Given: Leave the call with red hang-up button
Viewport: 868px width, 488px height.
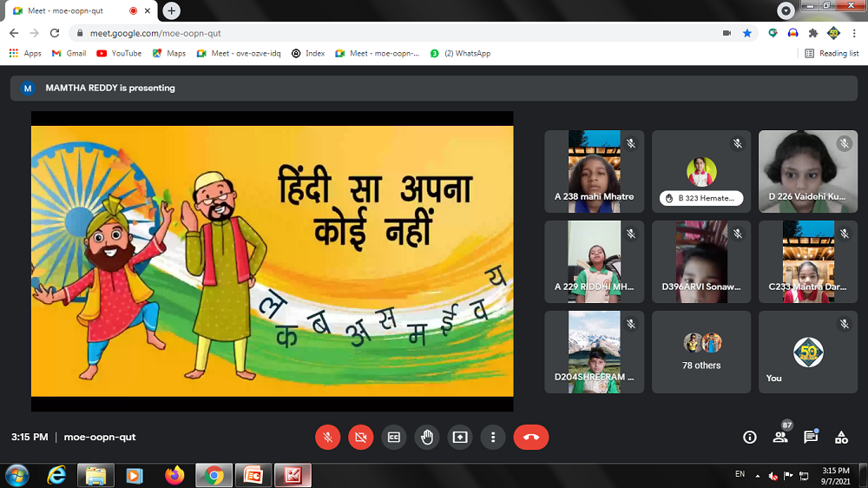Looking at the screenshot, I should pyautogui.click(x=531, y=438).
